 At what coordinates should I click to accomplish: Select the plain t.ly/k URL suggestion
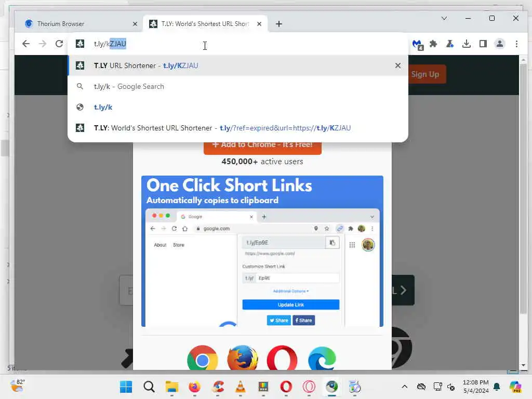pos(237,107)
